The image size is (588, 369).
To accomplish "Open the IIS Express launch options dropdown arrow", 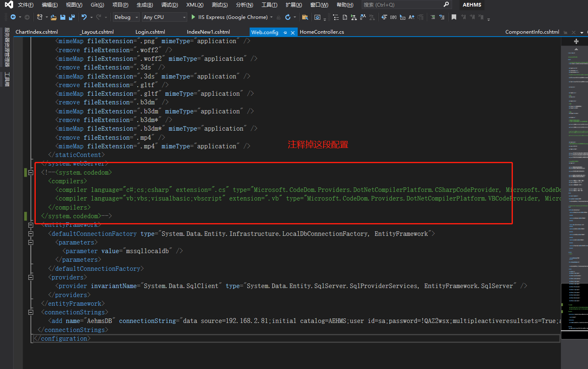I will pos(271,17).
